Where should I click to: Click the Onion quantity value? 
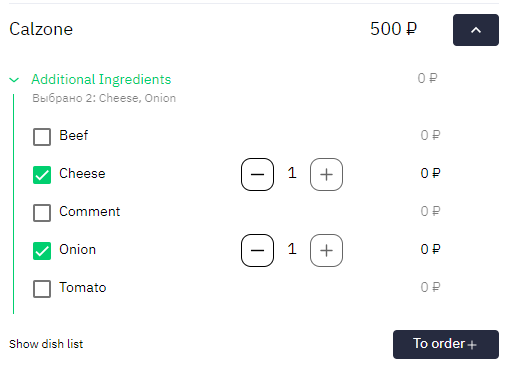point(292,249)
